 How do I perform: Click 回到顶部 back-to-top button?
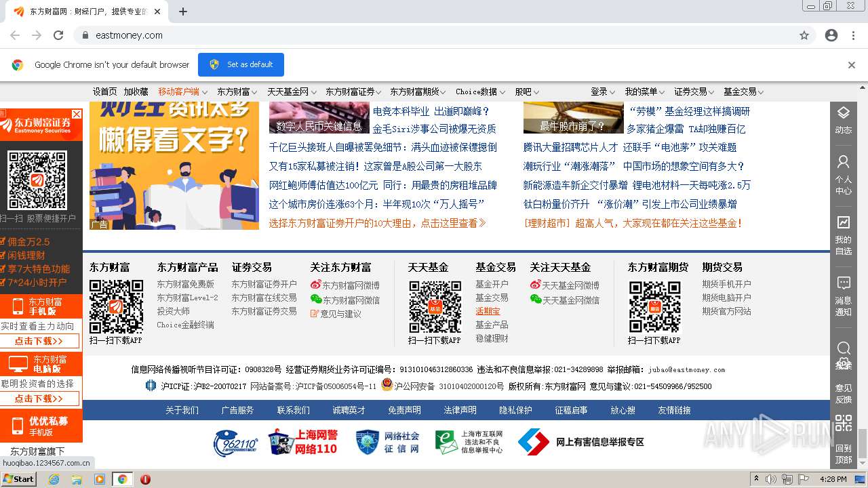tap(843, 453)
